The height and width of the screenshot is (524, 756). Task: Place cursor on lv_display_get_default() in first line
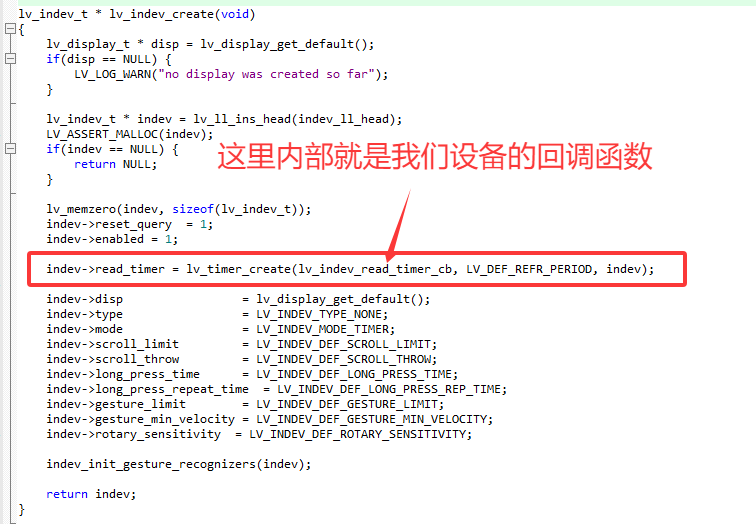pyautogui.click(x=287, y=44)
